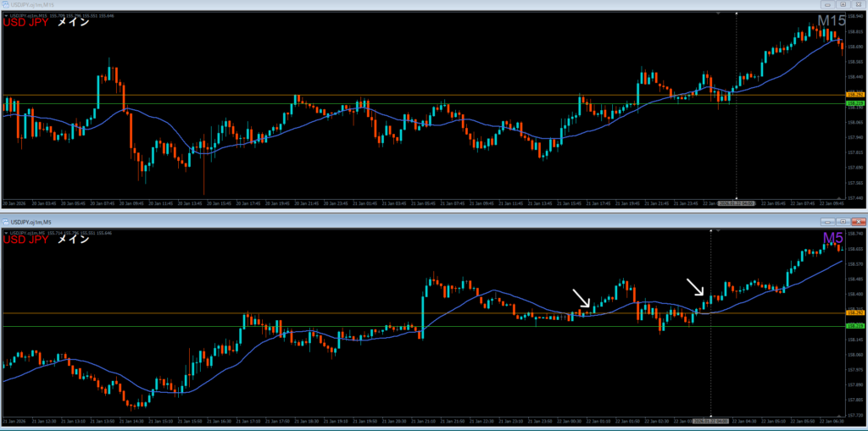Expand the M5 chart symbol dropdown triangle

6,232
